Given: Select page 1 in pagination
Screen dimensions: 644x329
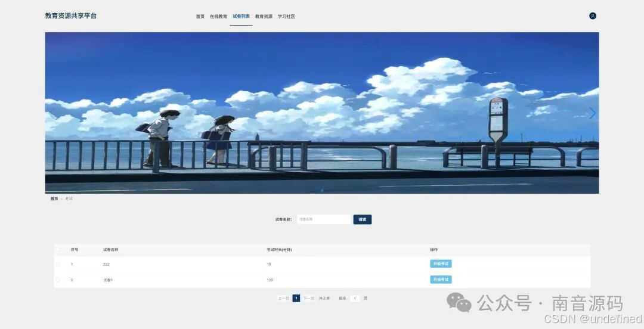Looking at the screenshot, I should (x=296, y=298).
